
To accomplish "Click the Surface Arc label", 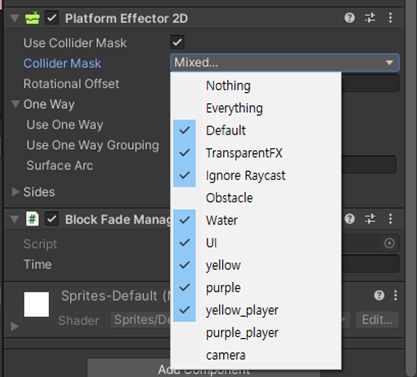I will (x=60, y=165).
